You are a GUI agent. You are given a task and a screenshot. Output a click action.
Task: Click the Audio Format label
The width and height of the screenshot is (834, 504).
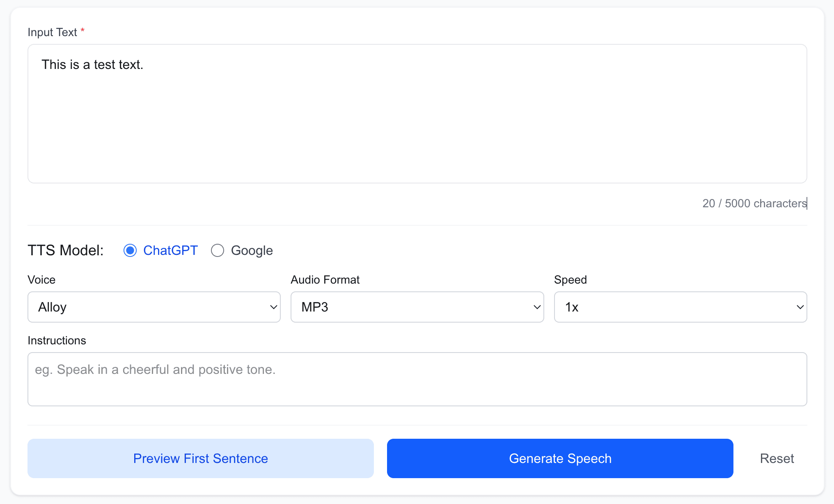pyautogui.click(x=325, y=280)
